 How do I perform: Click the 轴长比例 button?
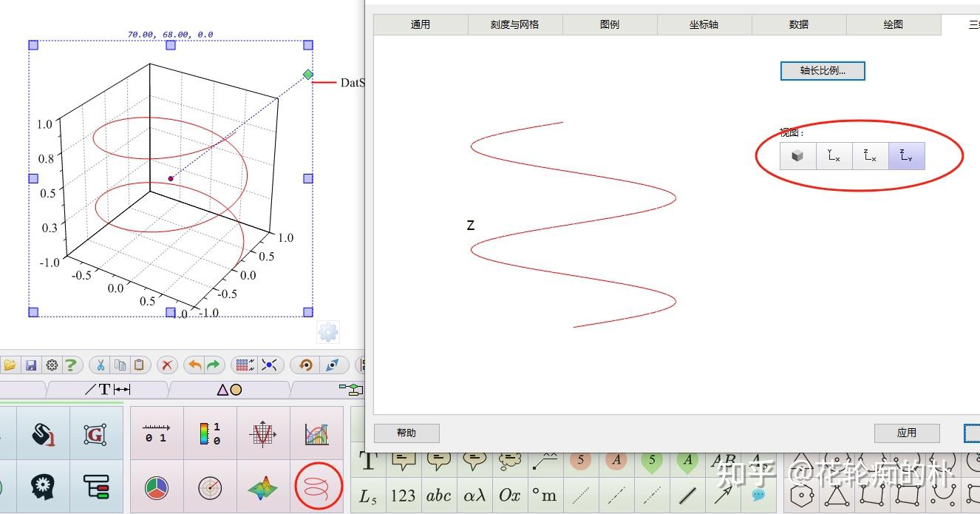(x=823, y=70)
